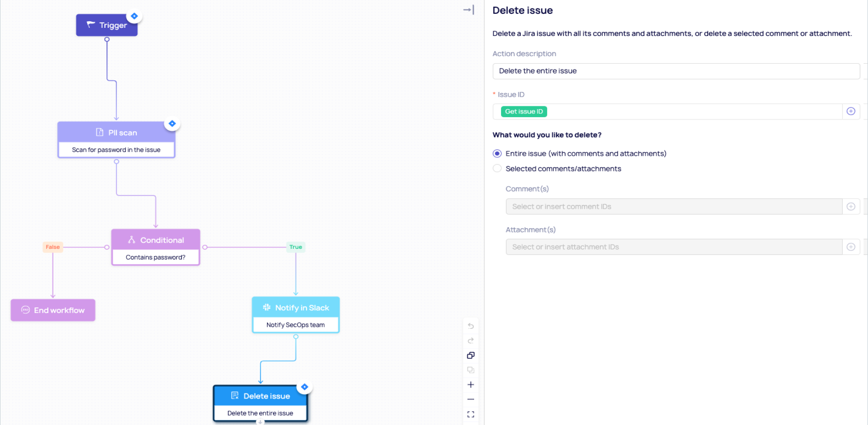Click the output connector below the PII scan node
The image size is (868, 425).
pos(117,161)
